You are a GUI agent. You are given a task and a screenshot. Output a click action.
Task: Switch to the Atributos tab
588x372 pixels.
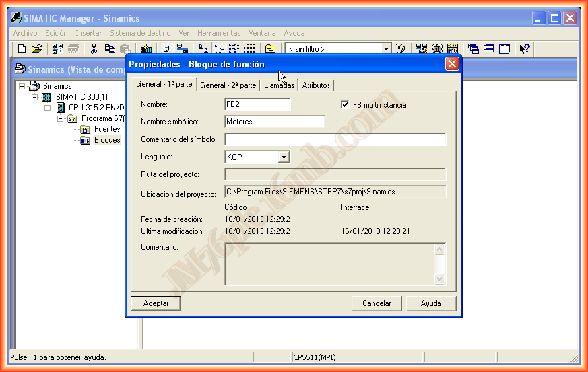pyautogui.click(x=316, y=85)
